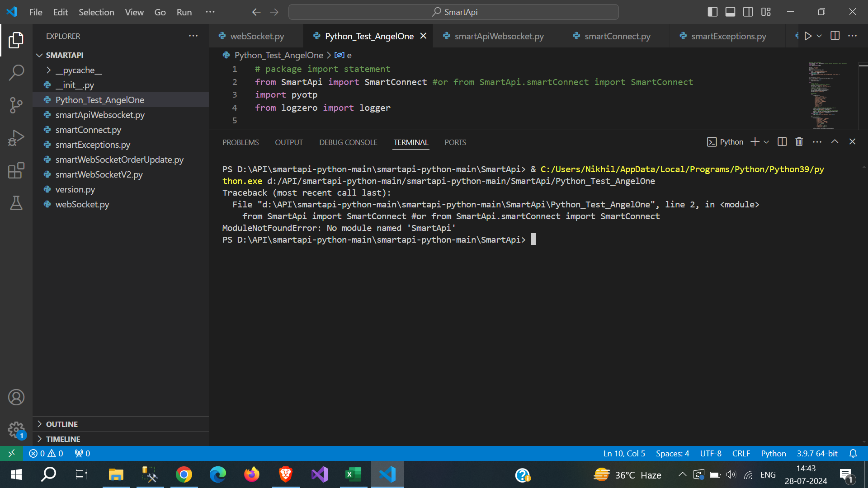Open the Run file dropdown arrow

coord(819,36)
